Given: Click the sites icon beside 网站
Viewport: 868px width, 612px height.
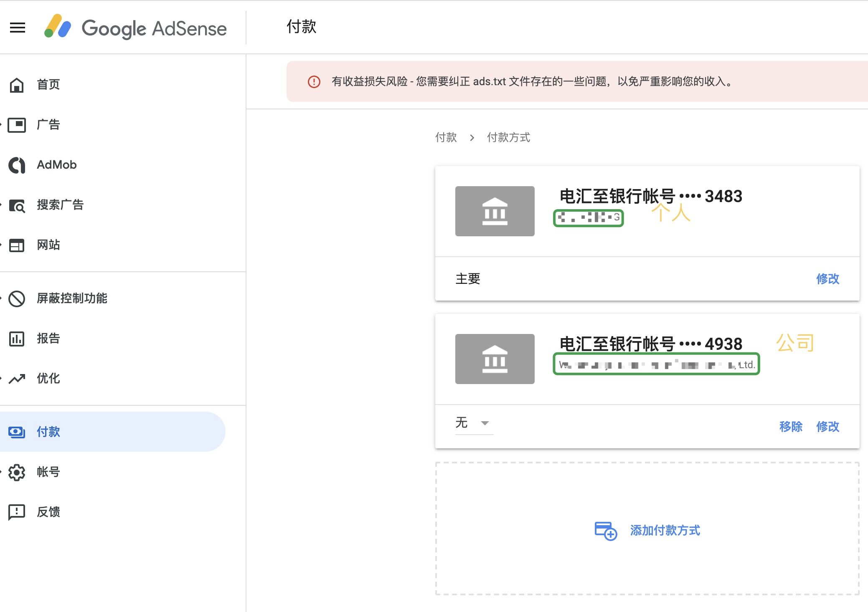Looking at the screenshot, I should tap(17, 245).
